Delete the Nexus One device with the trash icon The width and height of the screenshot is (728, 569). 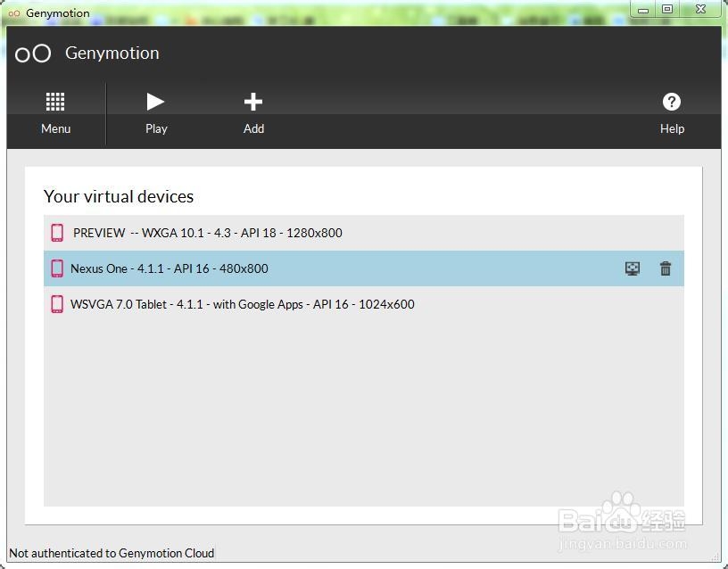[666, 268]
